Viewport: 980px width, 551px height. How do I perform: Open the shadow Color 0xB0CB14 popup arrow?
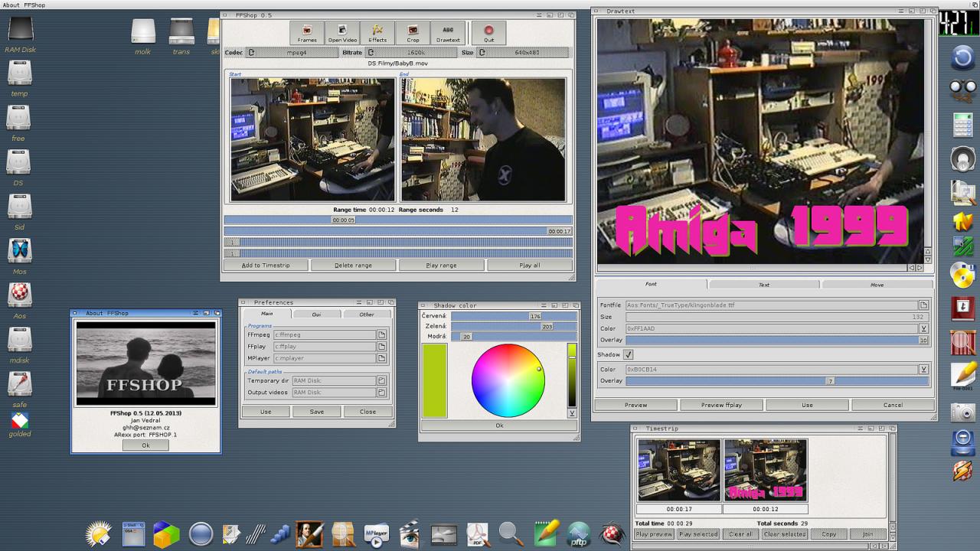pyautogui.click(x=923, y=369)
